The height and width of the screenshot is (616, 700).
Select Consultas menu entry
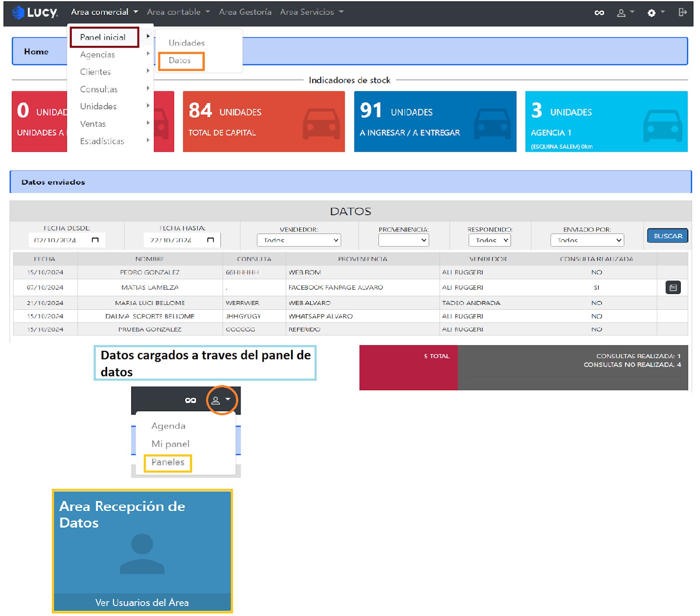click(99, 89)
